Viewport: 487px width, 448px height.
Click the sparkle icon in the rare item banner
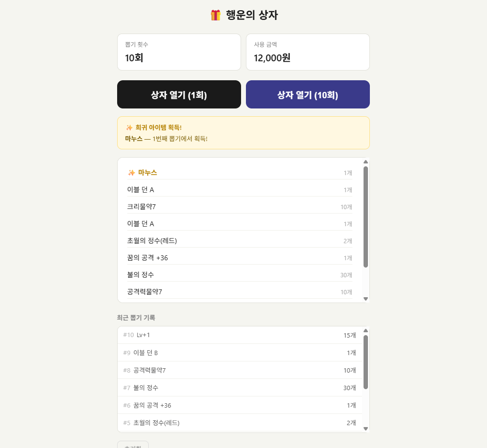click(129, 127)
